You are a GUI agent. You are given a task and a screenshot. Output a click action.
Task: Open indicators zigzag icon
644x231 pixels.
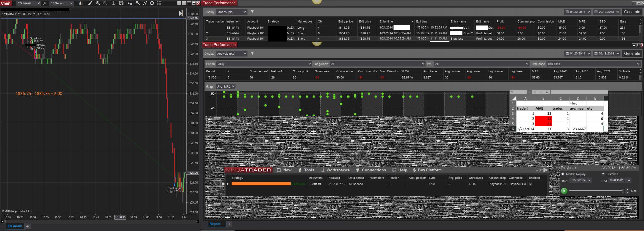[x=145, y=3]
